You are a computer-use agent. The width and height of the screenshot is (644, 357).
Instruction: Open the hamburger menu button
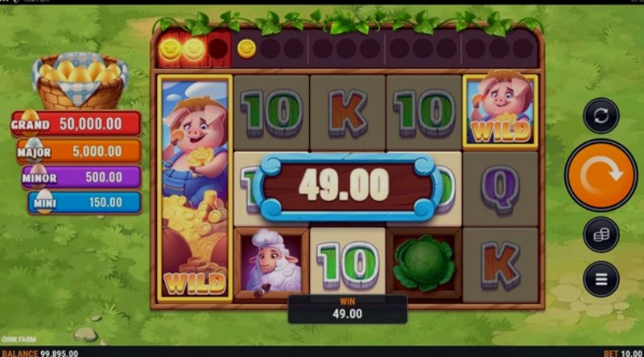point(601,280)
